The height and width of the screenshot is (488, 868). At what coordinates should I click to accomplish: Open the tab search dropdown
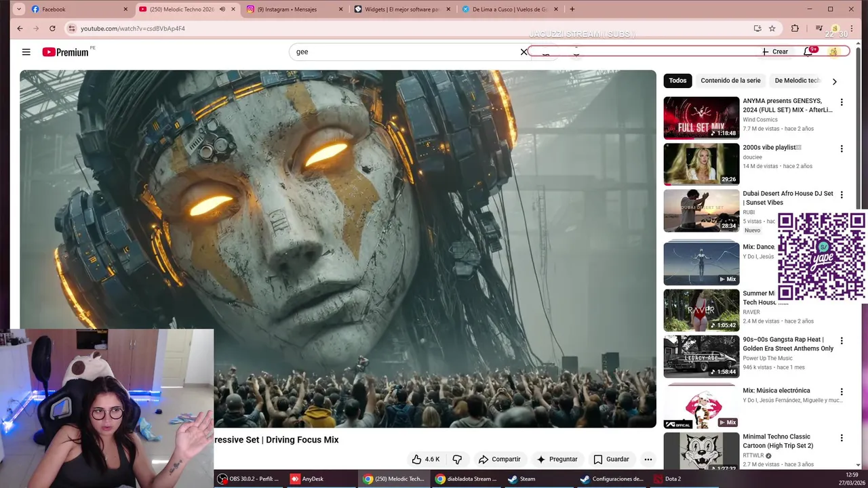click(18, 9)
